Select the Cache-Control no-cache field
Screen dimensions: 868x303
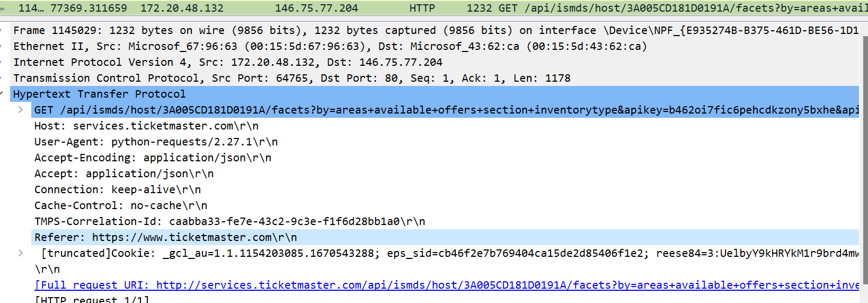coord(121,205)
